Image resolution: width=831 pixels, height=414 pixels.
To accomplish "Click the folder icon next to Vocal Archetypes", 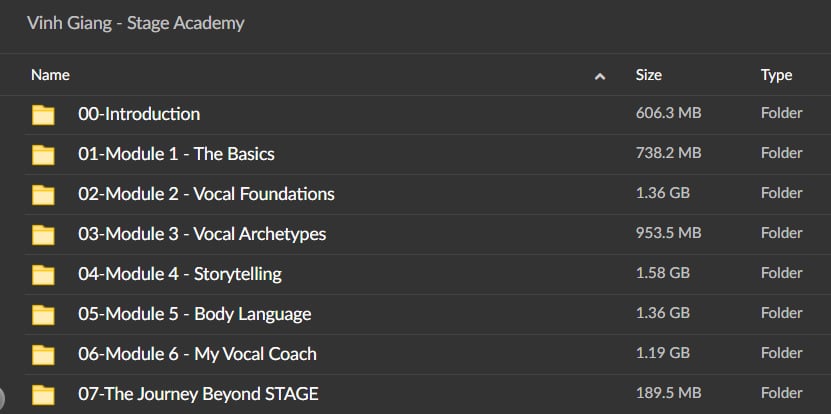I will [43, 234].
